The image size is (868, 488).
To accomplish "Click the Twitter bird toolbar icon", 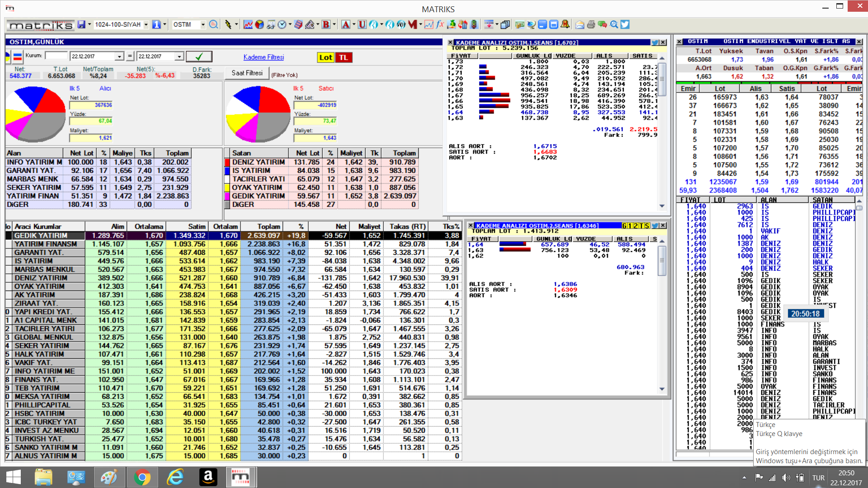I will coord(625,24).
